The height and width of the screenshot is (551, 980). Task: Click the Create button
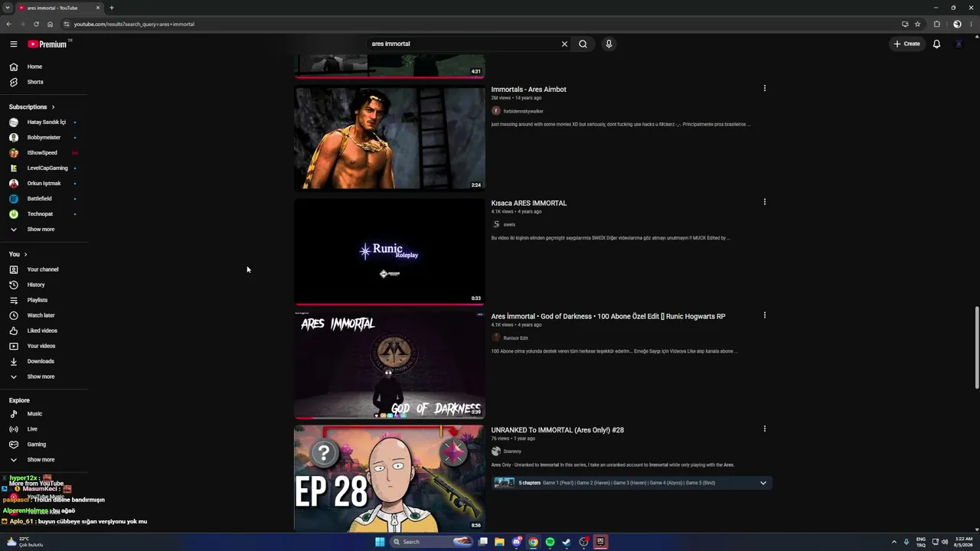(x=906, y=44)
